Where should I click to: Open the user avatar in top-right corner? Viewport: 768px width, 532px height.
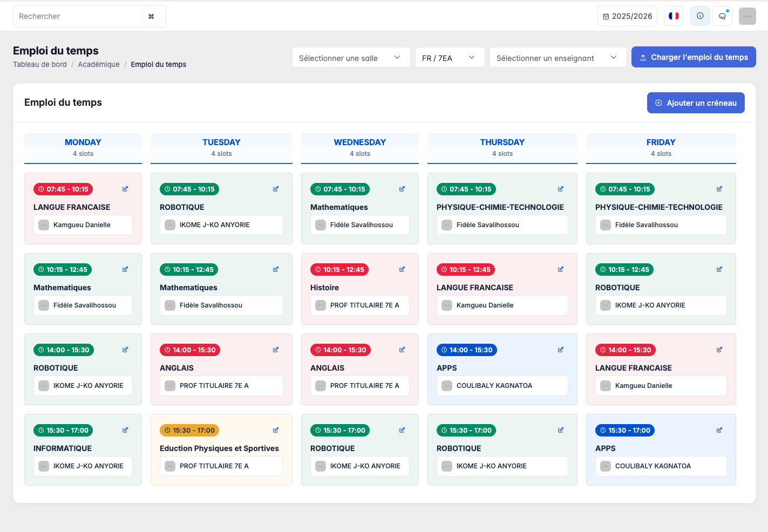coord(747,16)
